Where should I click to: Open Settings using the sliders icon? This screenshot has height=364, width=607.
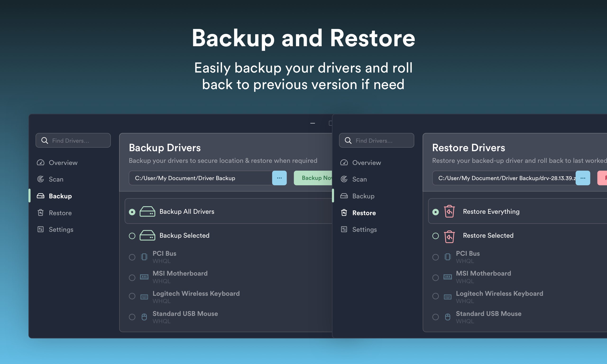pyautogui.click(x=41, y=229)
